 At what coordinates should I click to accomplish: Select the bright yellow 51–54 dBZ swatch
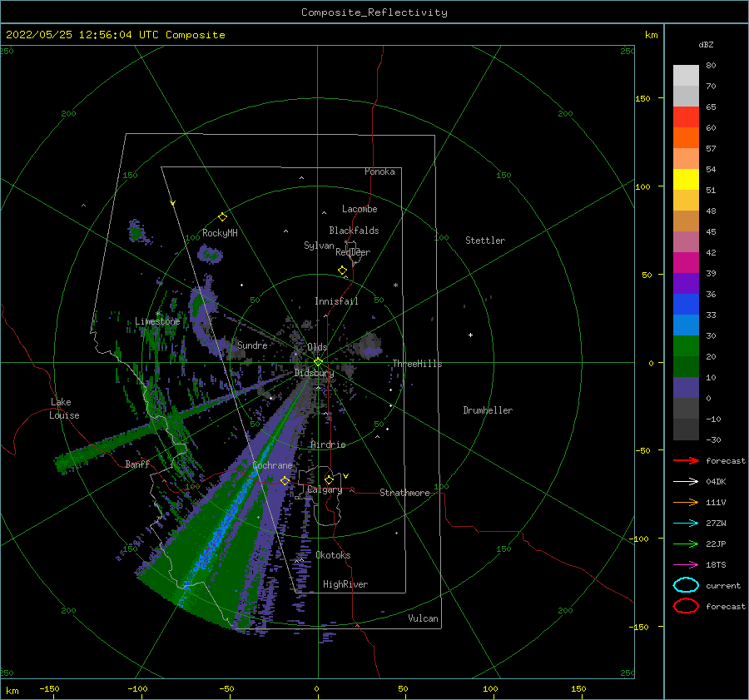(686, 180)
